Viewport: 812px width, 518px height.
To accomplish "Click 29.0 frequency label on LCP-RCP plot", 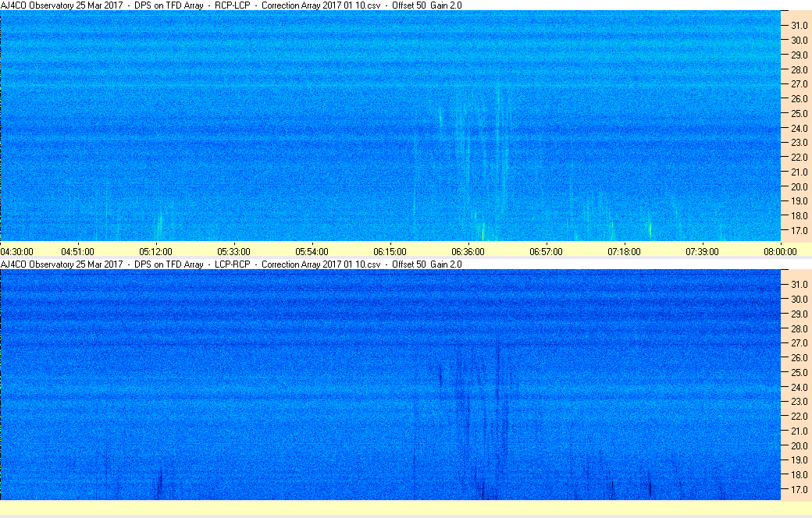I will (799, 314).
